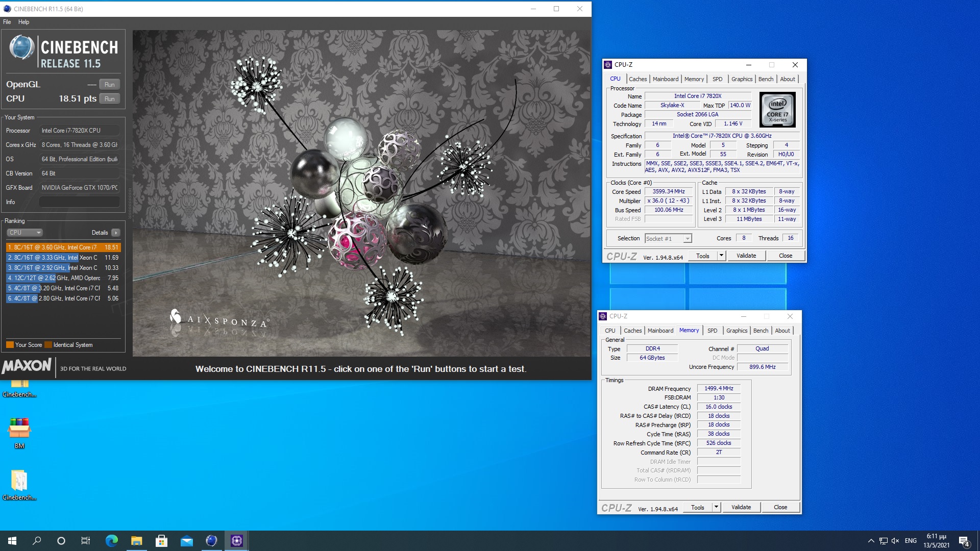Screen dimensions: 980x551
Task: Open the BM WinRAR archive desktop icon
Action: point(19,433)
